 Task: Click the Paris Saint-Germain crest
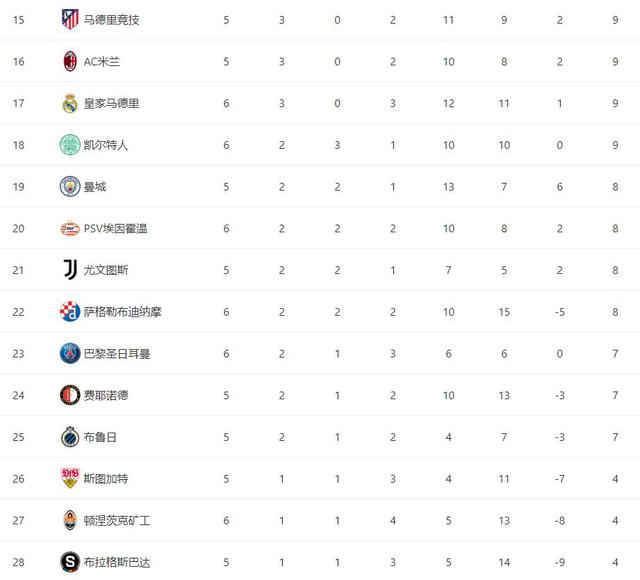click(x=69, y=353)
